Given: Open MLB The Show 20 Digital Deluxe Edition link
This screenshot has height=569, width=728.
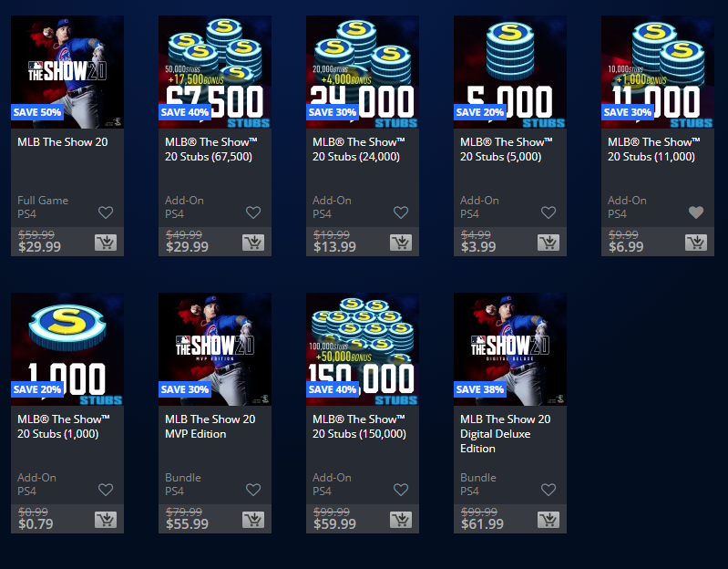Looking at the screenshot, I should [x=505, y=434].
